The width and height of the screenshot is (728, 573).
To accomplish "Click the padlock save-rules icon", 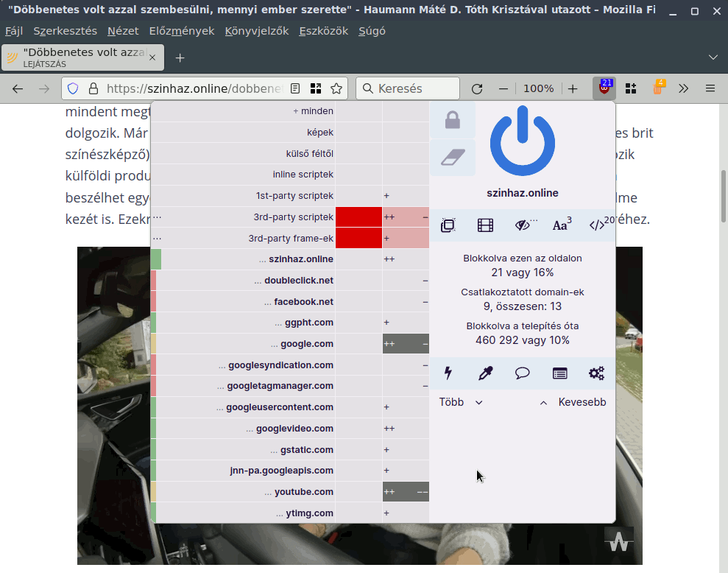I will (x=453, y=120).
